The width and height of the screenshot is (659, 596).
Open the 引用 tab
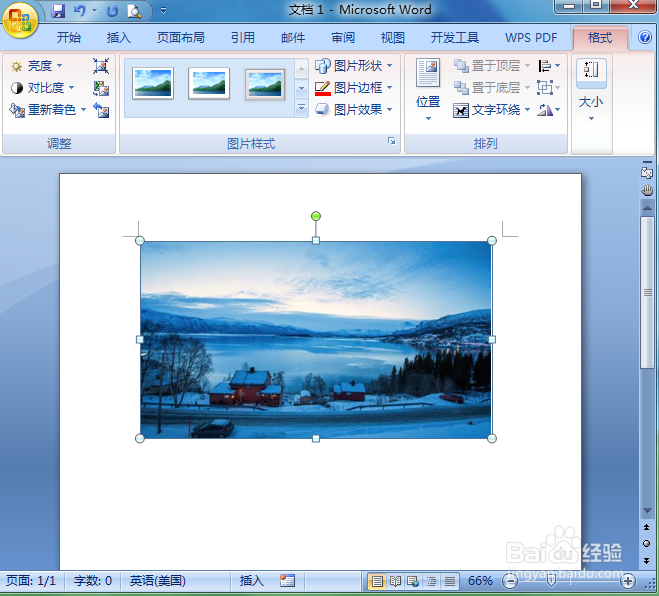243,38
